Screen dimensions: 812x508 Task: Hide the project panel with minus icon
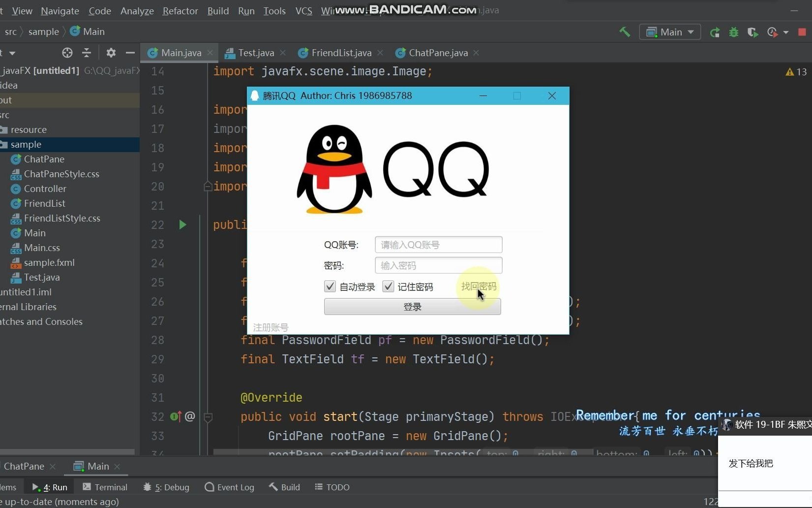[x=130, y=53]
